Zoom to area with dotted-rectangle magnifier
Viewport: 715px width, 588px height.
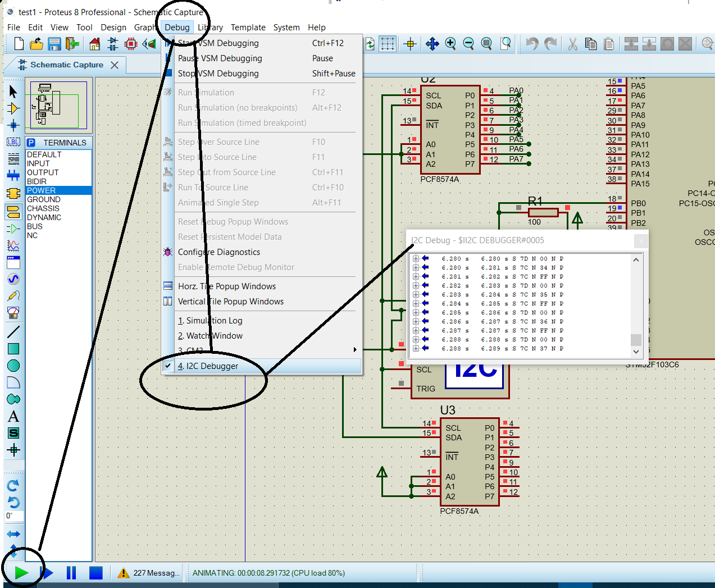pos(505,44)
